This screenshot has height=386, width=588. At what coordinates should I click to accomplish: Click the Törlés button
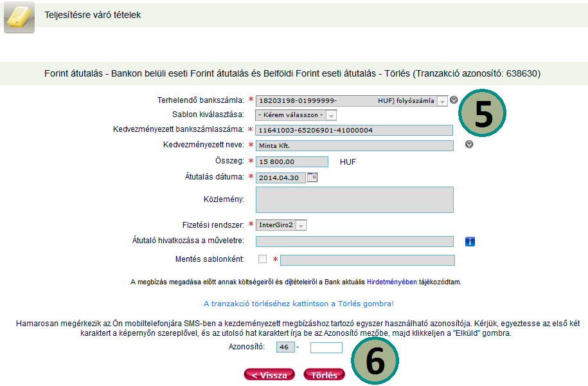coord(324,374)
